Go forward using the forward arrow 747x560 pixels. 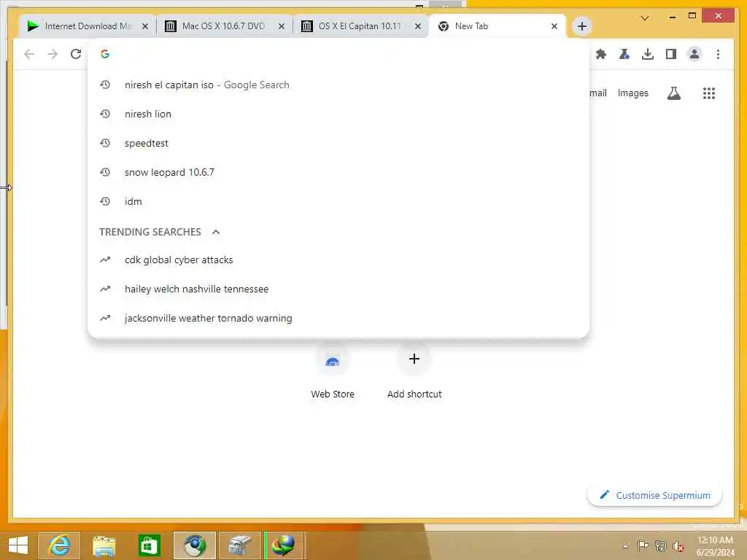pos(53,54)
